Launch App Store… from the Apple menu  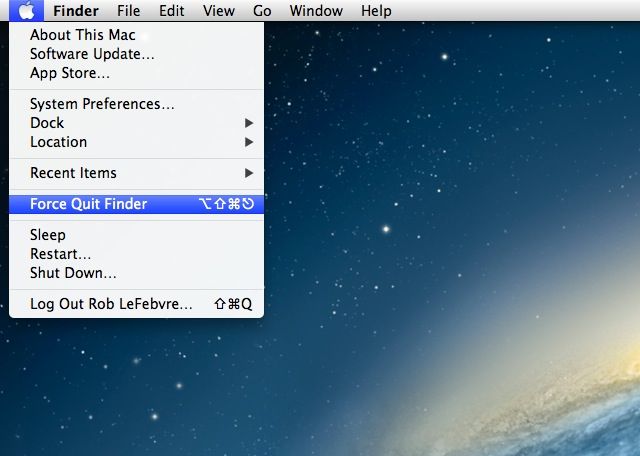click(70, 73)
